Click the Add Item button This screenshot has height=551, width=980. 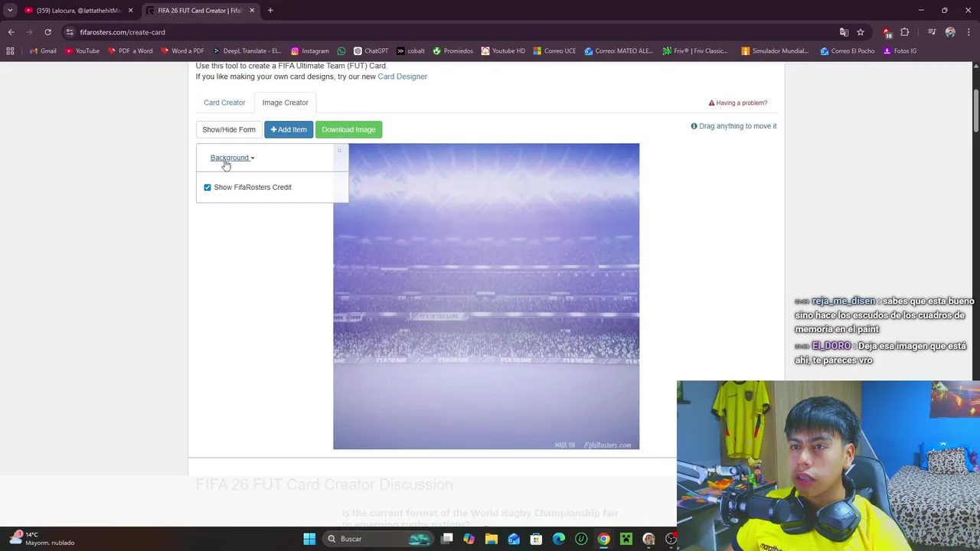click(x=289, y=129)
